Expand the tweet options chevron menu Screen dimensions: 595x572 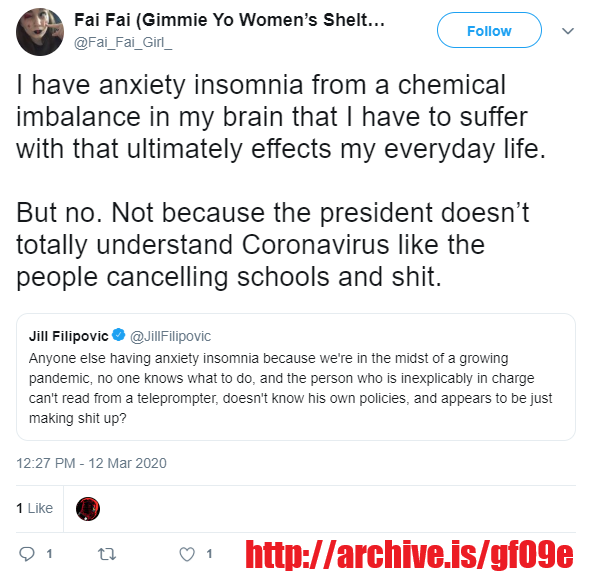point(568,31)
